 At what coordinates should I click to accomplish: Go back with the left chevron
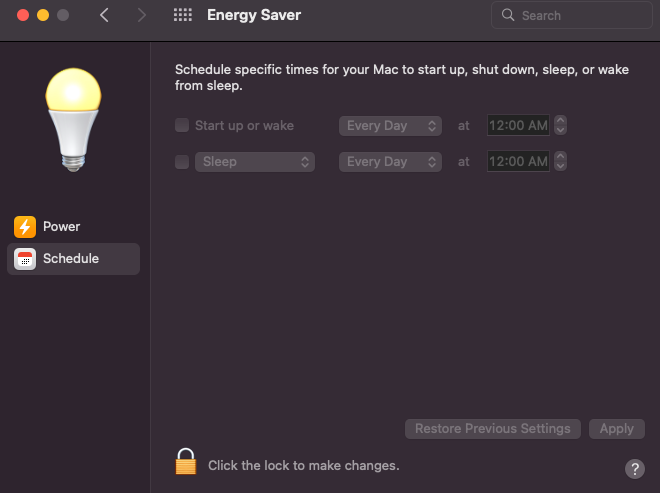pos(105,15)
